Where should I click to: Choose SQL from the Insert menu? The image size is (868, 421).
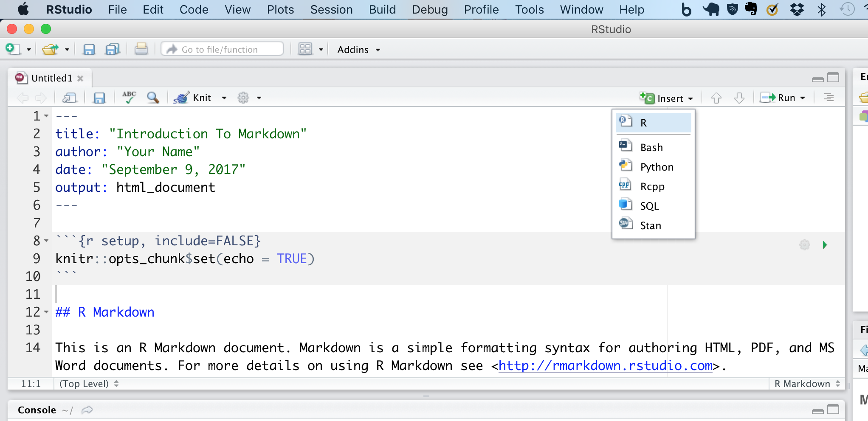(654, 206)
